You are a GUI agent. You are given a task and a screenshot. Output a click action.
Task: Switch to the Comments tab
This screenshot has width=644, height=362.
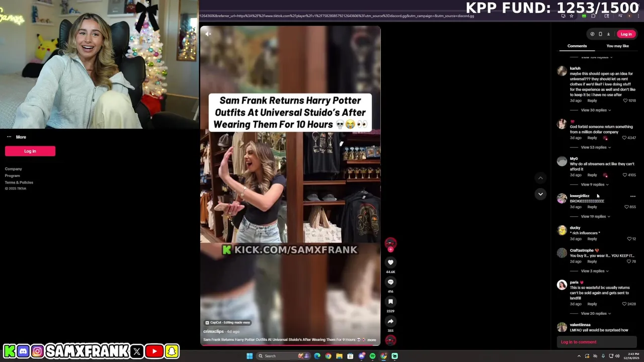click(577, 46)
